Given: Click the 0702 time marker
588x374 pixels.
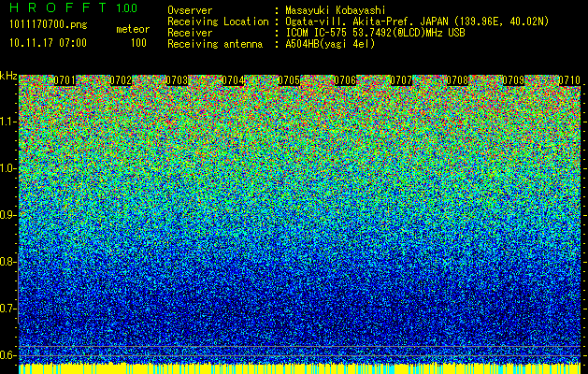Looking at the screenshot, I should 121,80.
